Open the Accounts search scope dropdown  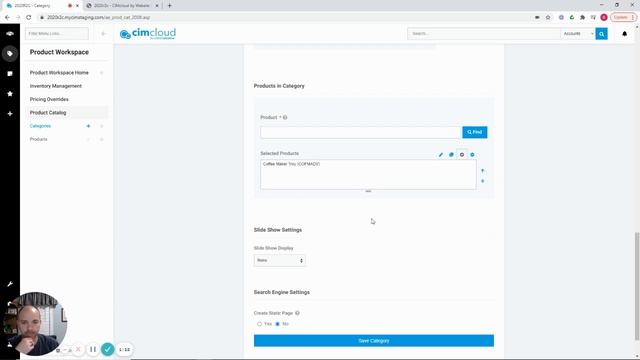pos(578,33)
